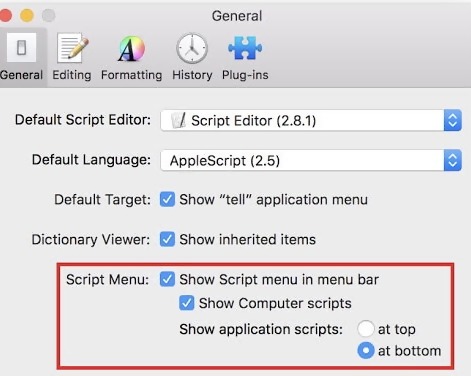Click the Script Editor app icon in dropdown
Screen dimensions: 471x376
178,120
